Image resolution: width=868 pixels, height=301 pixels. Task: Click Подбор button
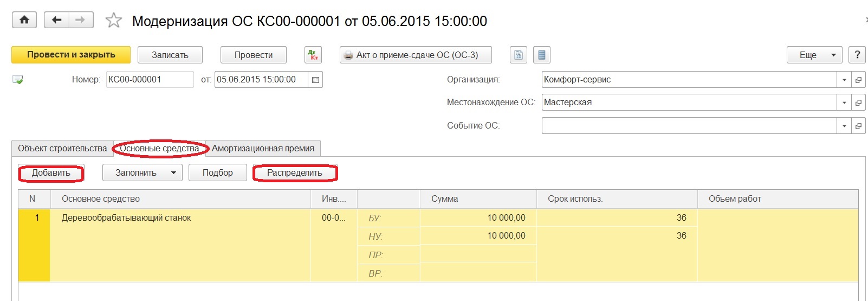(x=218, y=173)
